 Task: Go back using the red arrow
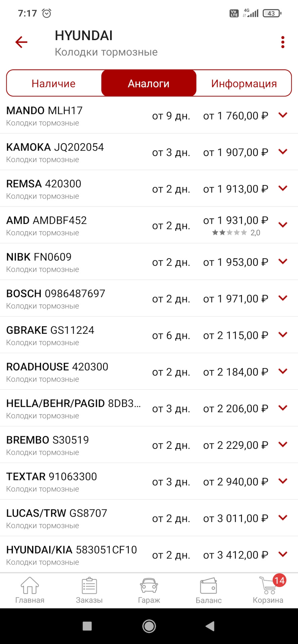(21, 42)
